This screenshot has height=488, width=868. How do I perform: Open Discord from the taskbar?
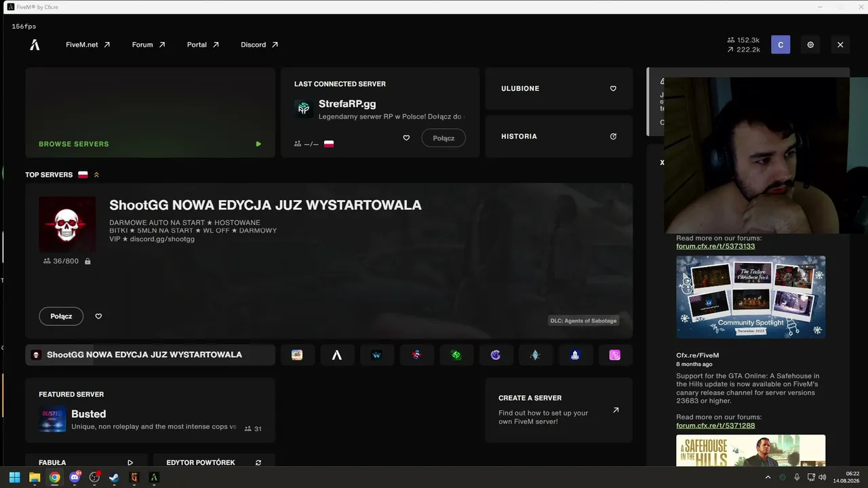[x=75, y=477]
